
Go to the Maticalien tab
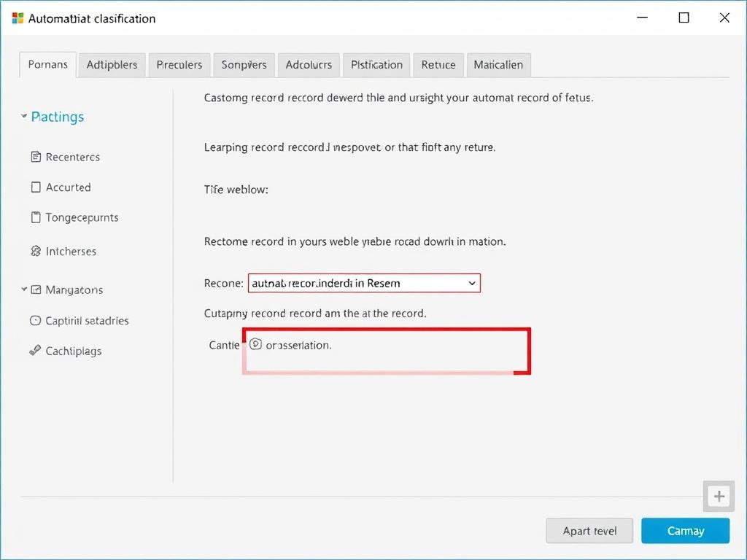[498, 65]
